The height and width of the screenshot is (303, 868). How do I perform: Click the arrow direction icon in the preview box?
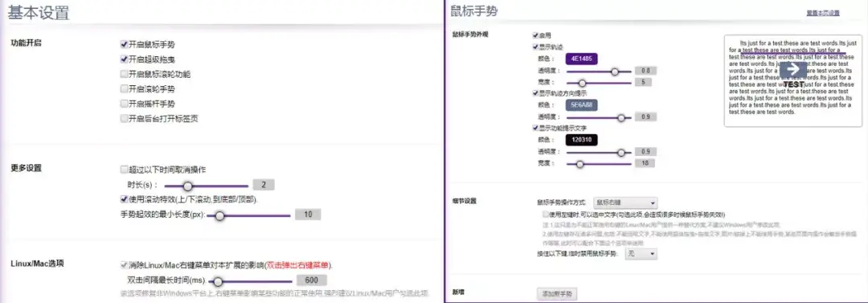(x=793, y=69)
